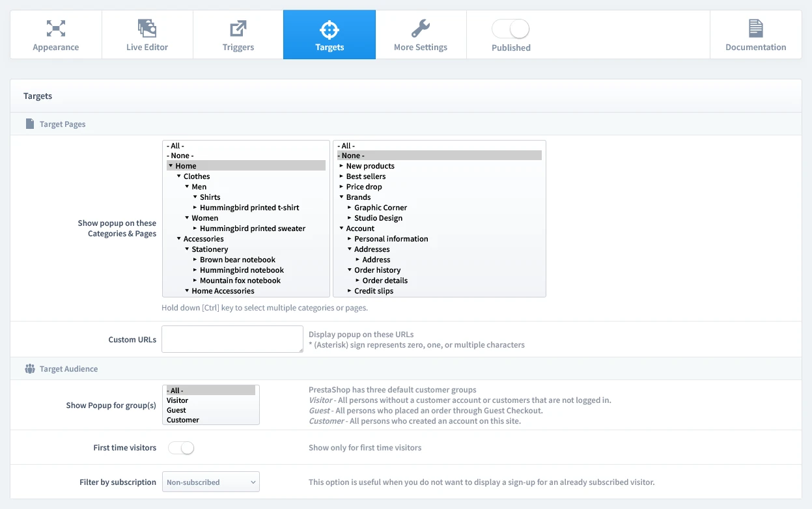
Task: Select the Targets crosshair icon
Action: (x=329, y=29)
